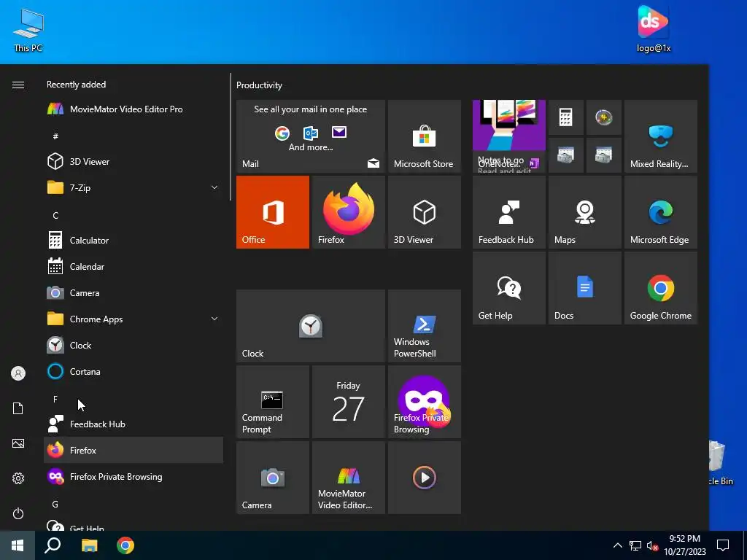Expand the Chrome Apps folder chevron
The image size is (747, 560).
click(214, 319)
